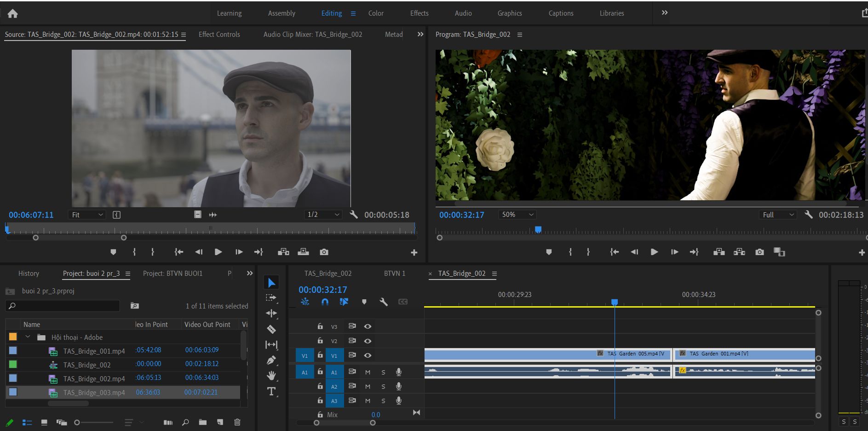
Task: Click the Home icon
Action: click(x=13, y=13)
